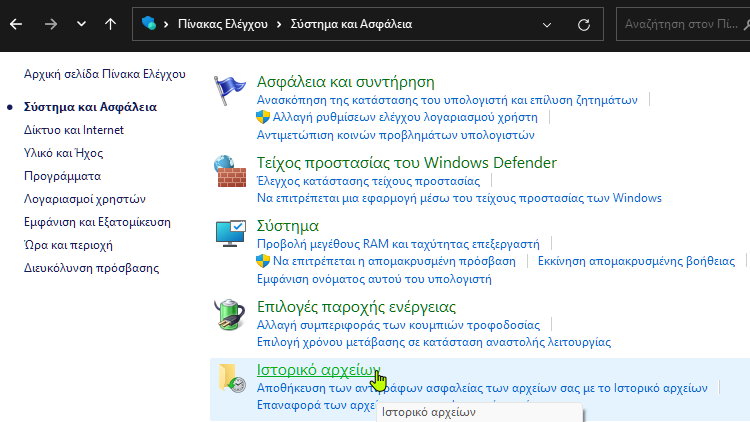The width and height of the screenshot is (750, 422).
Task: Click the firewall brick wall icon
Action: (x=230, y=171)
